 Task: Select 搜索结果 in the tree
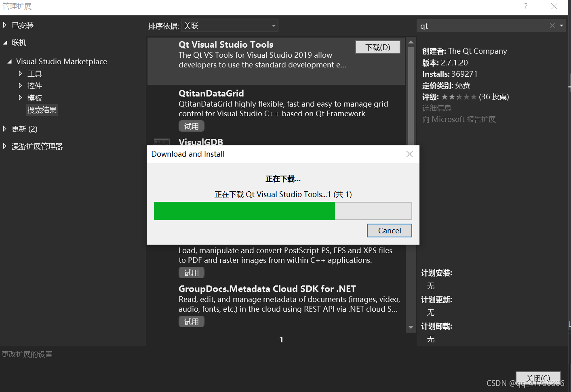click(x=42, y=110)
